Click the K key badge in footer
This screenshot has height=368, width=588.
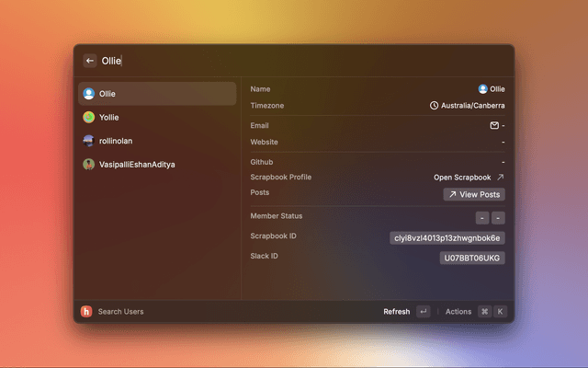pos(501,312)
